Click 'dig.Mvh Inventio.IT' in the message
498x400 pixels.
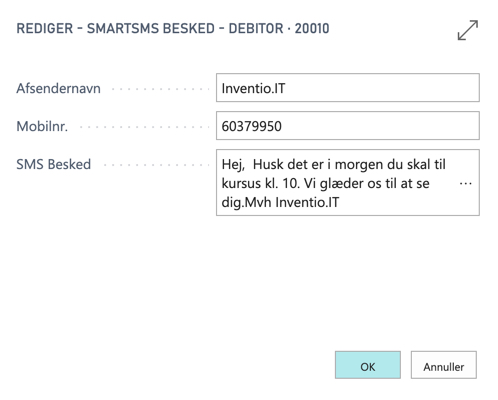(280, 202)
